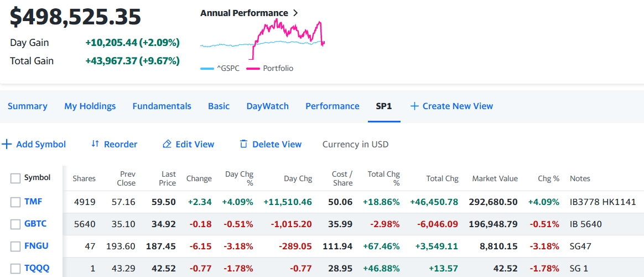
Task: Toggle the select-all Symbol checkbox
Action: (x=15, y=178)
